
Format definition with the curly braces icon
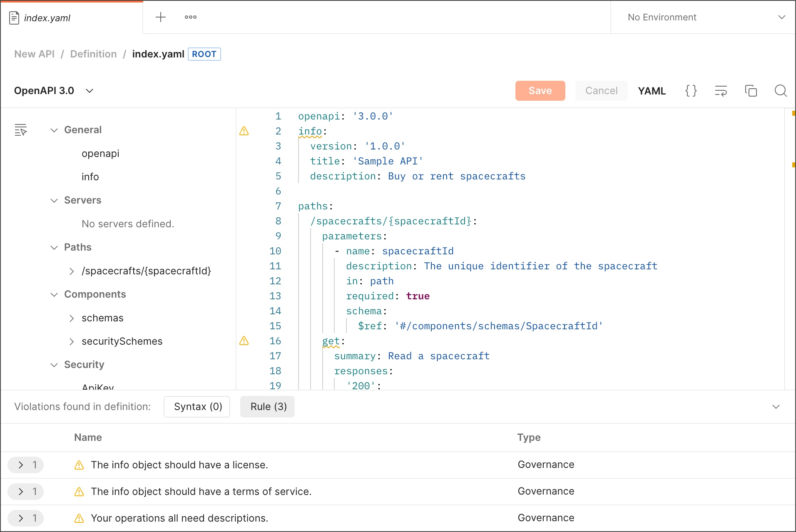coord(691,91)
